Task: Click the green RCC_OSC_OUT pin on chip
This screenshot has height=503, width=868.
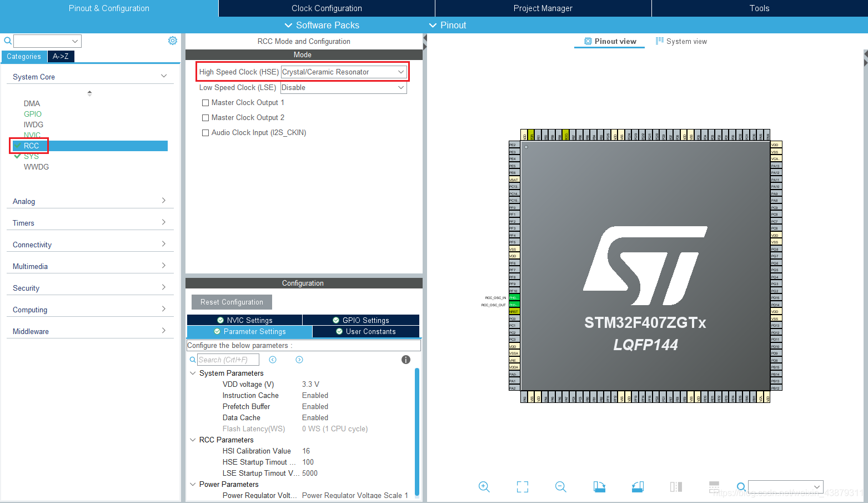Action: pos(514,305)
